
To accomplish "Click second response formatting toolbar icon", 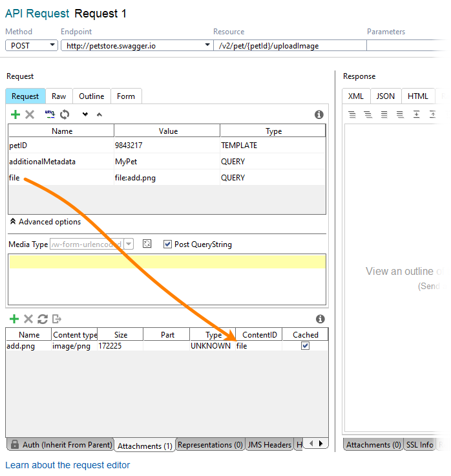I will point(368,114).
